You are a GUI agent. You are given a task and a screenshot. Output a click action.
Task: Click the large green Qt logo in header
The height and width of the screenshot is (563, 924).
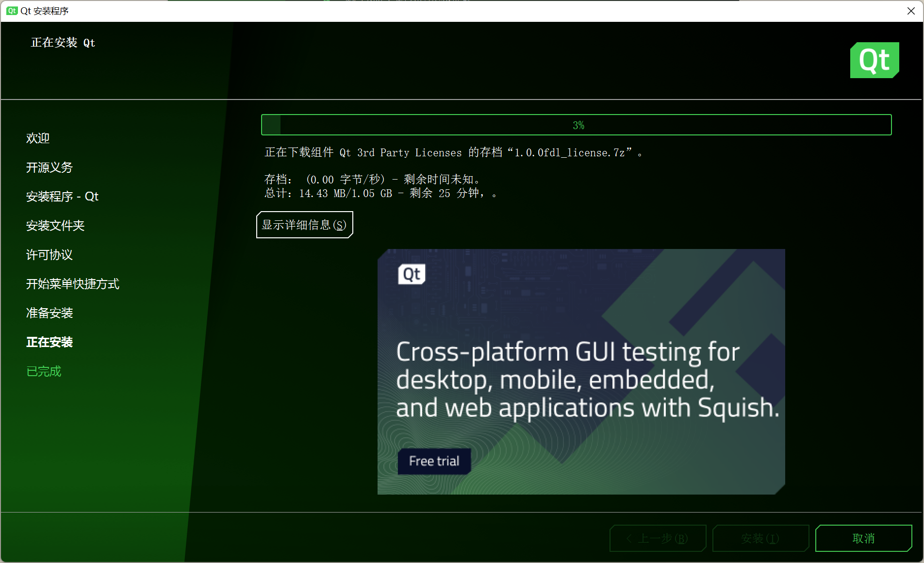[874, 60]
